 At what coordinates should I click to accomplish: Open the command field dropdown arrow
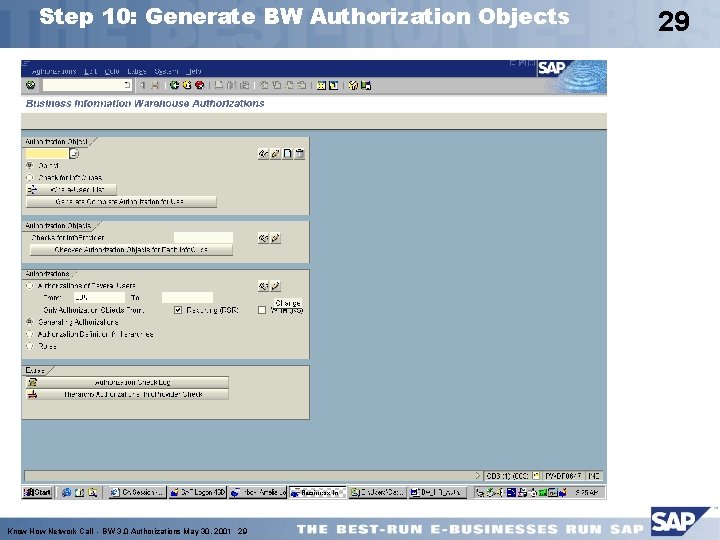(127, 85)
